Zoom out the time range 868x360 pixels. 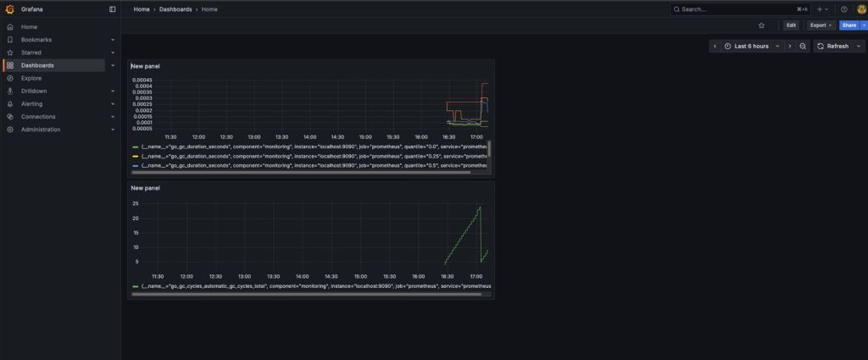(x=803, y=46)
